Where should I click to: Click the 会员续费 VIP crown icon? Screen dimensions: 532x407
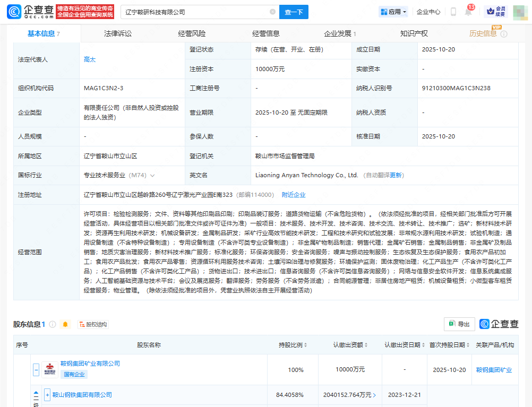click(x=496, y=12)
